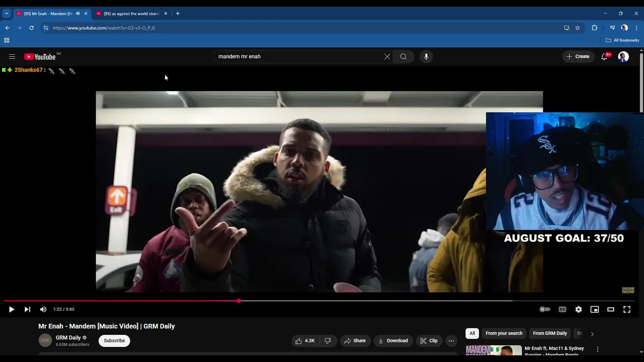Open the Chrome profile avatar
Image resolution: width=644 pixels, height=362 pixels.
pyautogui.click(x=624, y=28)
